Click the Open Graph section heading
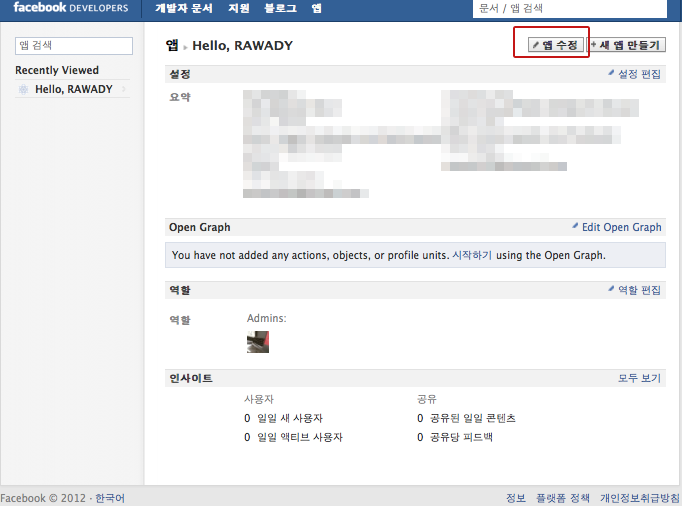The height and width of the screenshot is (506, 682). click(200, 227)
